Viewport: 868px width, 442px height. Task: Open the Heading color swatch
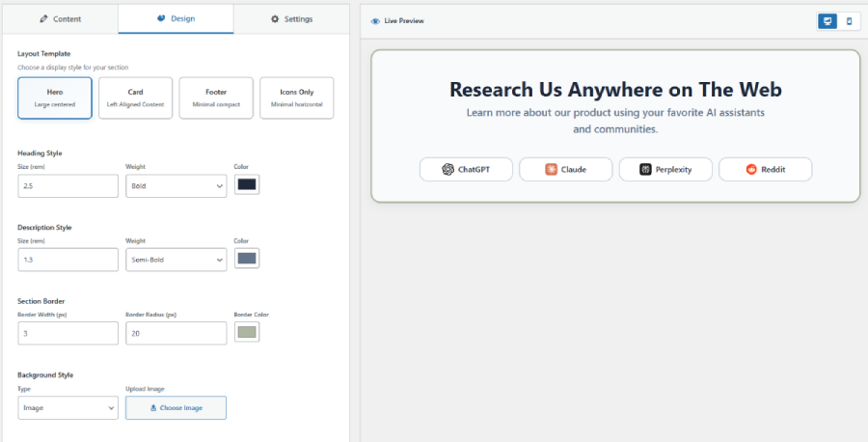[247, 184]
